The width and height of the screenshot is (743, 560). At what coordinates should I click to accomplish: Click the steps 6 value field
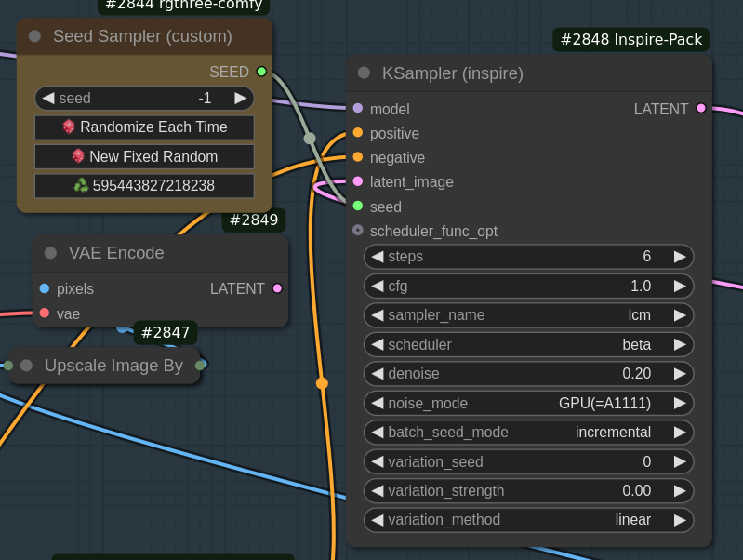(x=528, y=257)
